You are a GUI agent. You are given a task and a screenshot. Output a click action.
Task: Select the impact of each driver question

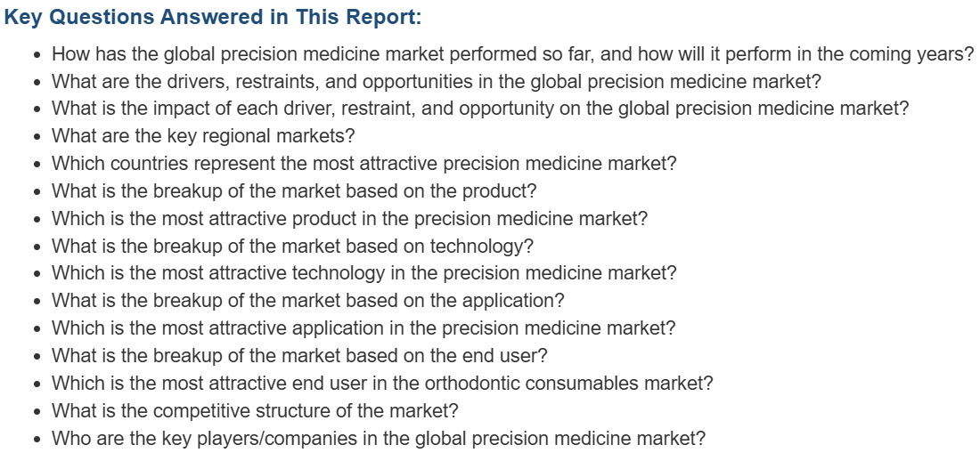tap(480, 109)
